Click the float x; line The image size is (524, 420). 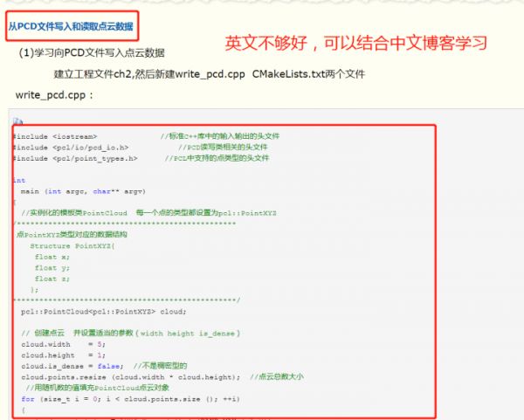[52, 257]
